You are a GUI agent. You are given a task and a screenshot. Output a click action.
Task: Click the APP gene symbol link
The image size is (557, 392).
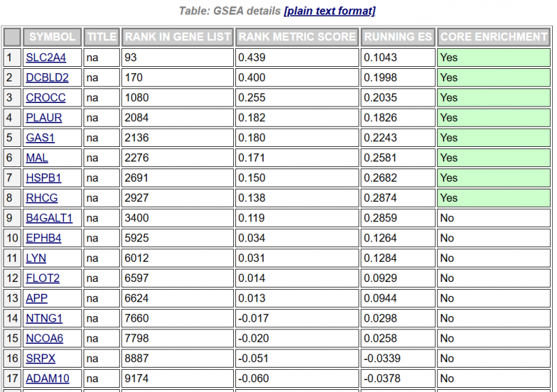[x=36, y=299]
